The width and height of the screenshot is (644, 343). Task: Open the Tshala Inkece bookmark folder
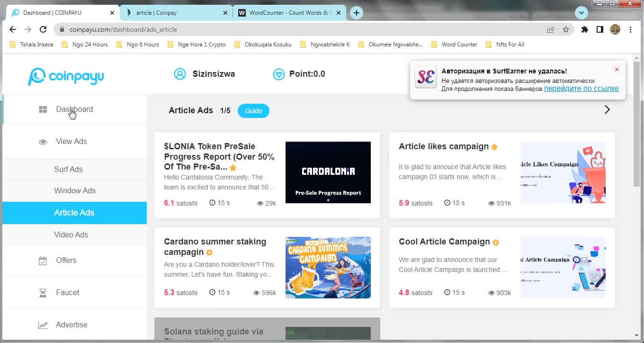pyautogui.click(x=32, y=45)
